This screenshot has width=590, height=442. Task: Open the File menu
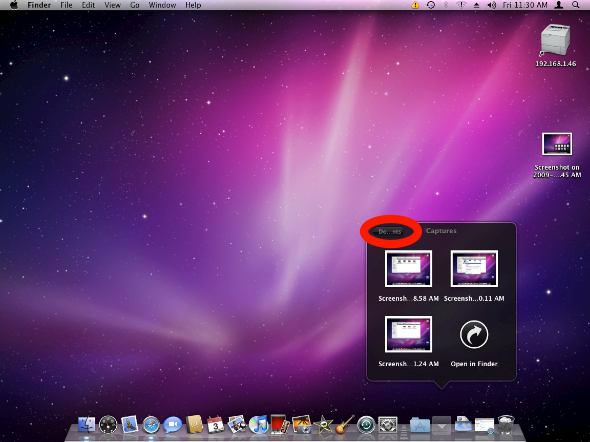pyautogui.click(x=66, y=5)
